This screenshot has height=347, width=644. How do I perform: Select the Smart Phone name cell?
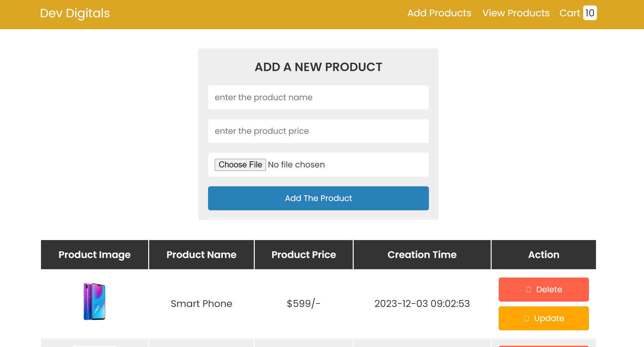tap(201, 303)
